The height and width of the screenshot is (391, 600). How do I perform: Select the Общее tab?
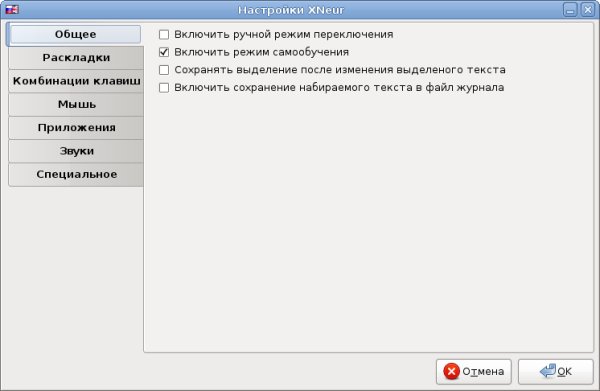click(x=75, y=34)
